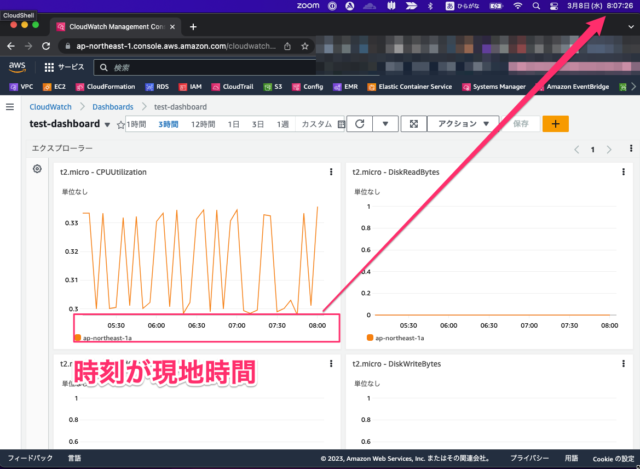Reload the browser page
Viewport: 640px width, 469px height.
(46, 46)
